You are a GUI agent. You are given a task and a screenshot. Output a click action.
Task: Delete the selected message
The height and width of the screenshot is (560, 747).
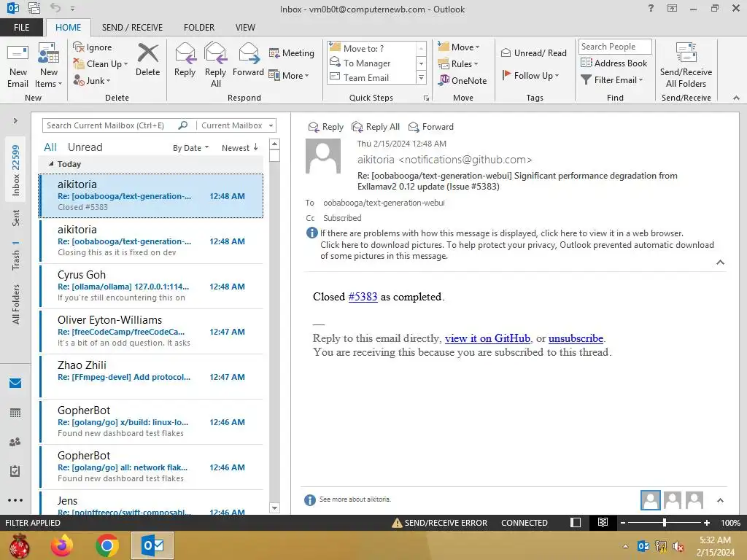pyautogui.click(x=147, y=61)
